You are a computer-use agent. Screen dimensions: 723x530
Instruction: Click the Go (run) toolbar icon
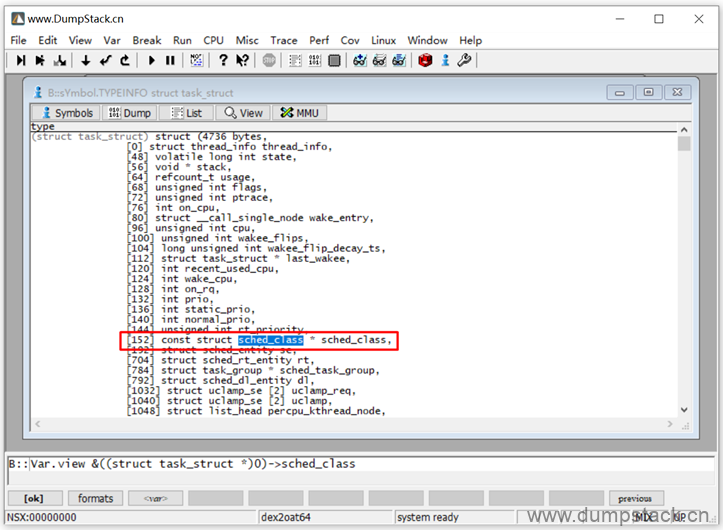(152, 61)
